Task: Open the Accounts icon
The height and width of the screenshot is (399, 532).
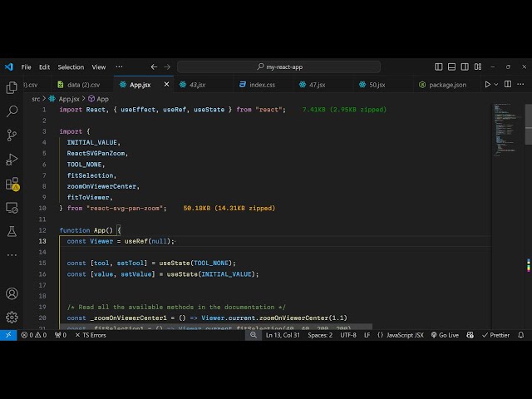Action: [x=12, y=293]
